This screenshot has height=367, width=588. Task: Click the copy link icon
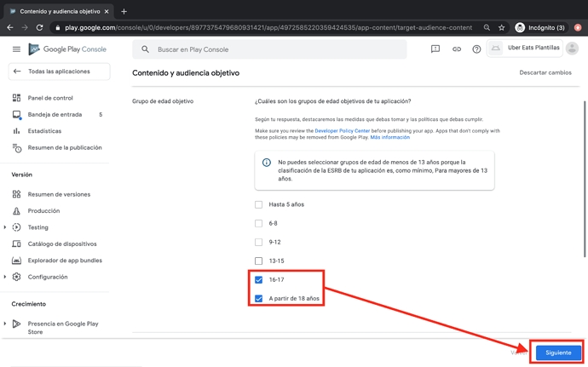pyautogui.click(x=456, y=49)
